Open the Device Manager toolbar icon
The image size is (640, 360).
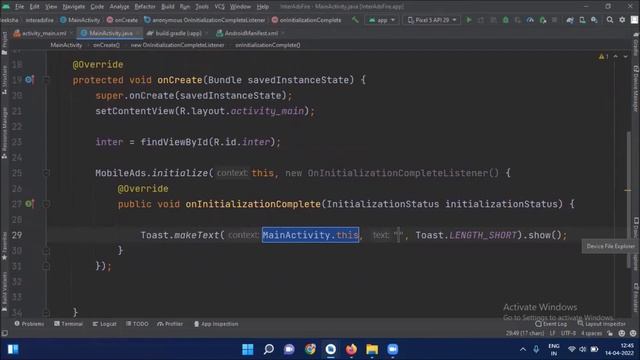(582, 20)
